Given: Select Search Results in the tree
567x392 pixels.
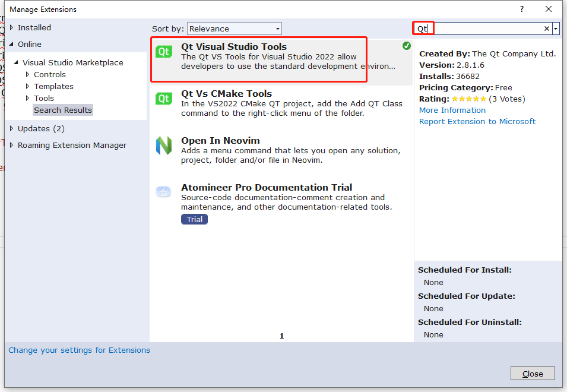Looking at the screenshot, I should (x=63, y=110).
